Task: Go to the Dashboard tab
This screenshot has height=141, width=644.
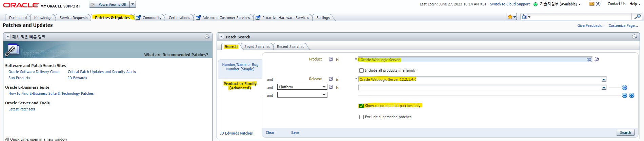Action: 18,18
